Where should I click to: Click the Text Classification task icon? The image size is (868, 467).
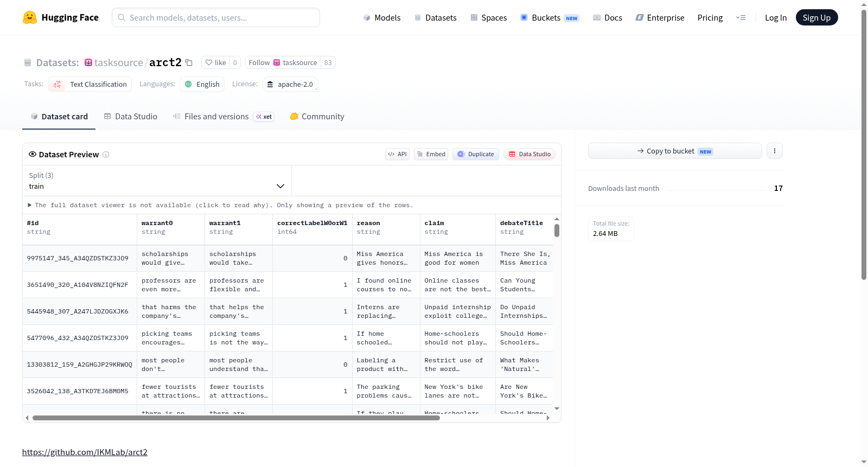[58, 84]
